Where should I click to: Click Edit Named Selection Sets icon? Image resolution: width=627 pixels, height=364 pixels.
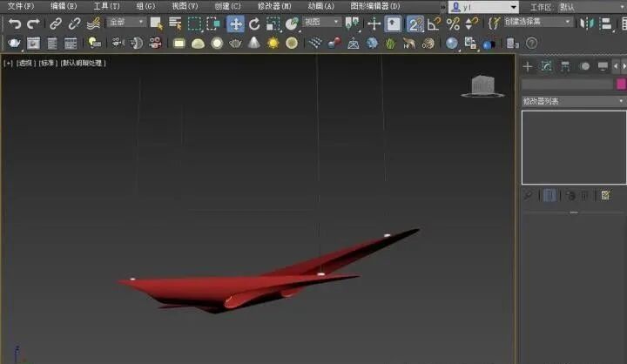(x=495, y=24)
